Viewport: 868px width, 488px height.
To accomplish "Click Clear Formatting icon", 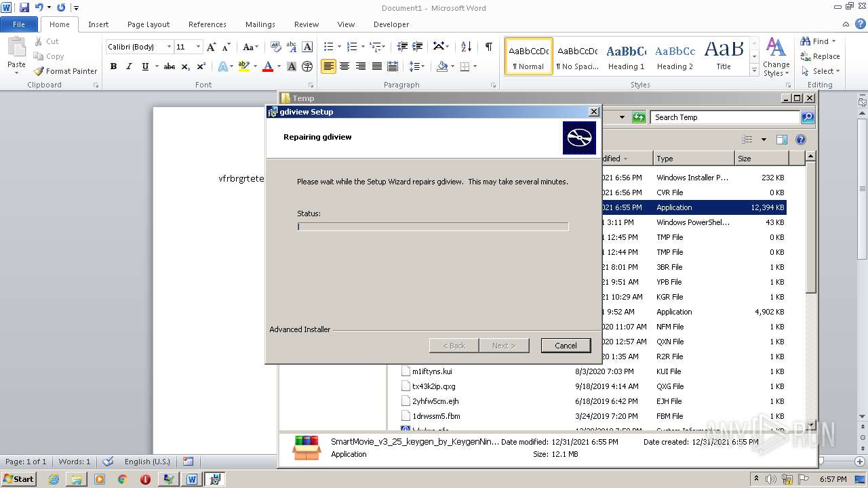I will [276, 47].
